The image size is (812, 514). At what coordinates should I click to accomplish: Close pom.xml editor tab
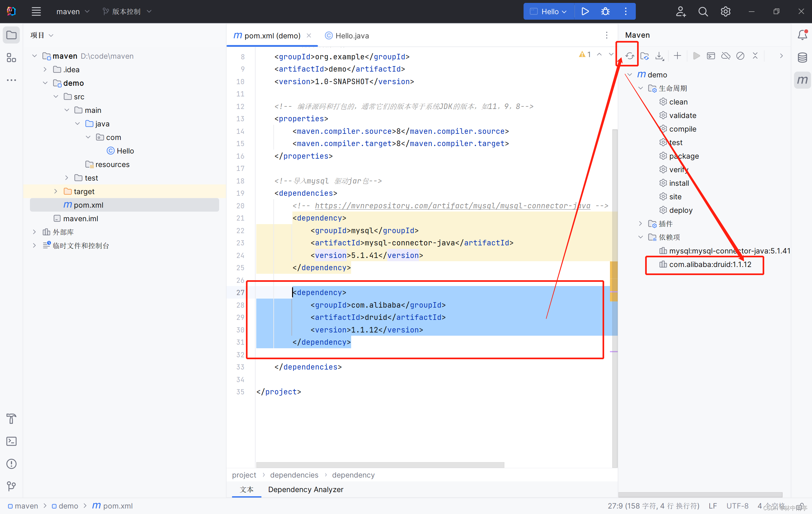309,35
